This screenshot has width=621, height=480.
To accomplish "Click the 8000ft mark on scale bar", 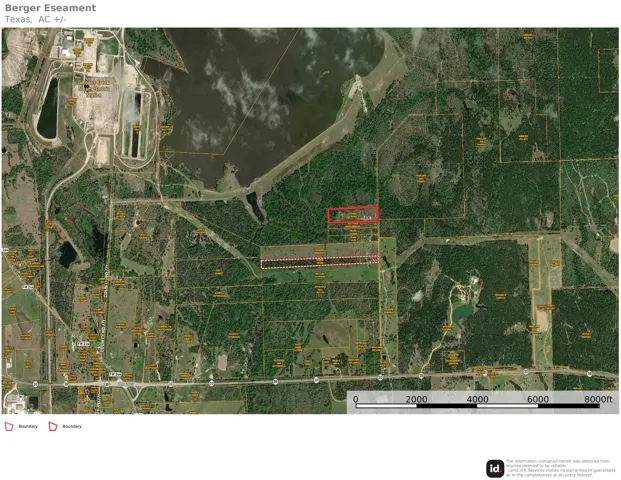I will [x=598, y=399].
